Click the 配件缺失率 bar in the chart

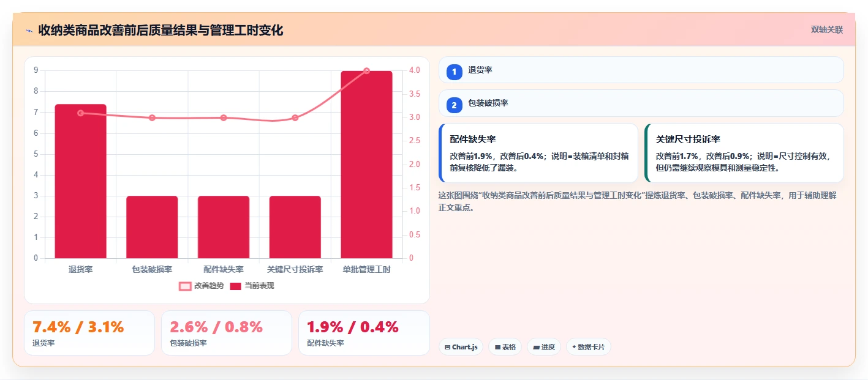point(224,227)
